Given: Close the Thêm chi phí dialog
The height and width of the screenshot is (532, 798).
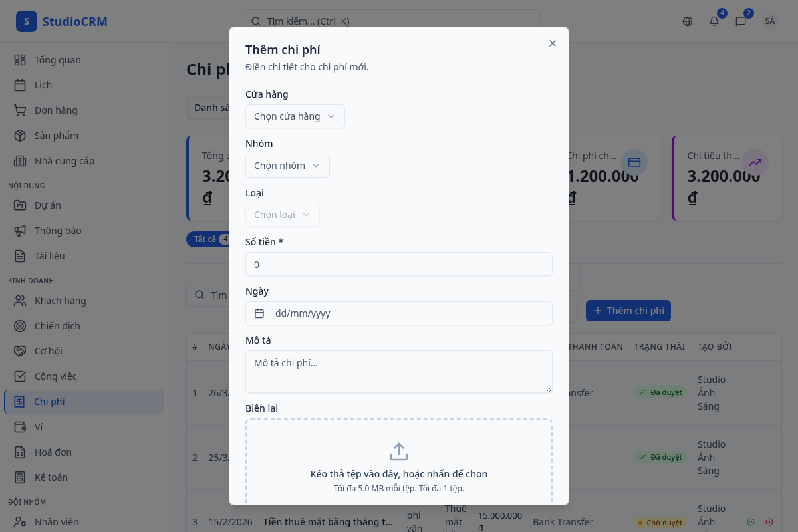Looking at the screenshot, I should click(x=552, y=43).
